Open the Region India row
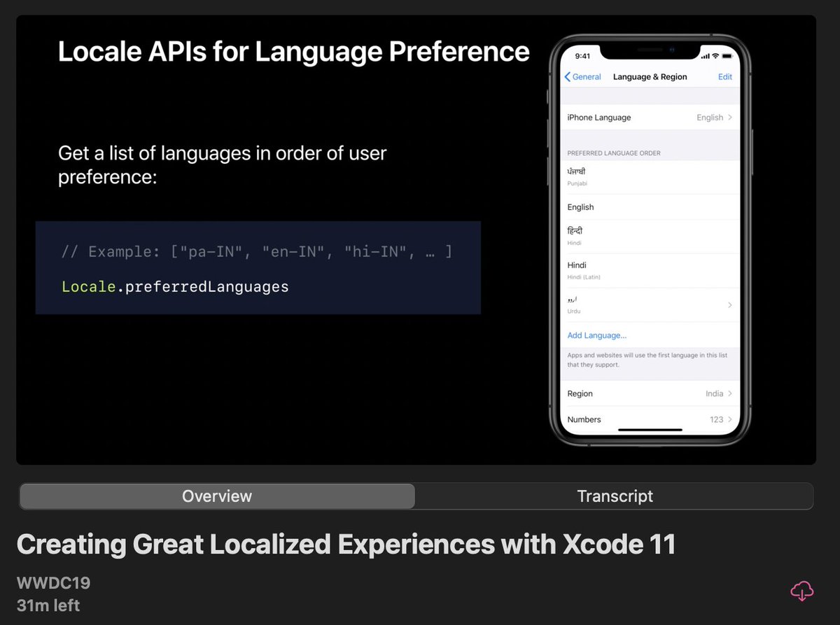The width and height of the screenshot is (840, 625). point(651,393)
